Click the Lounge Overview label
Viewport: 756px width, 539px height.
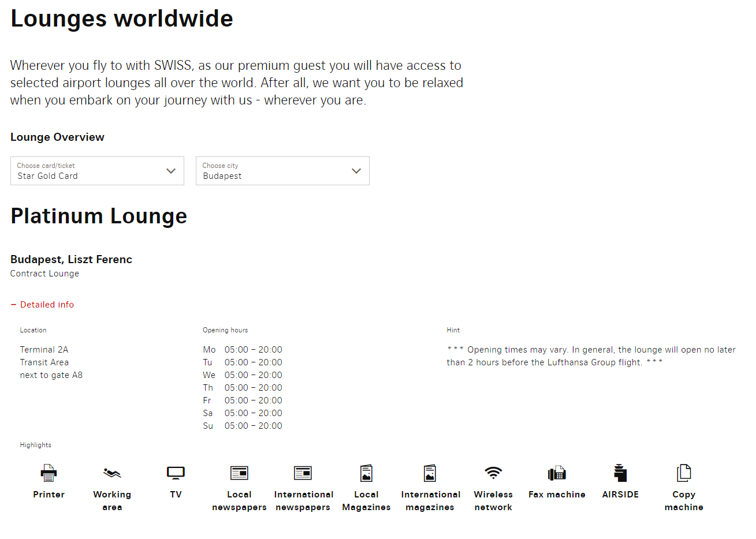(x=57, y=137)
